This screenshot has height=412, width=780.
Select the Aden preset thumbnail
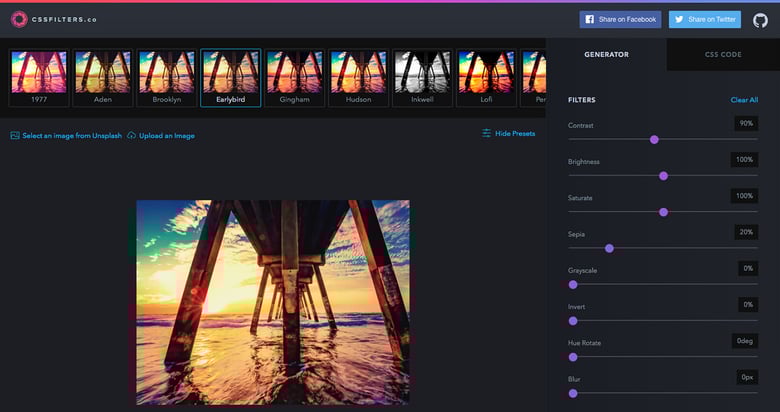tap(103, 78)
